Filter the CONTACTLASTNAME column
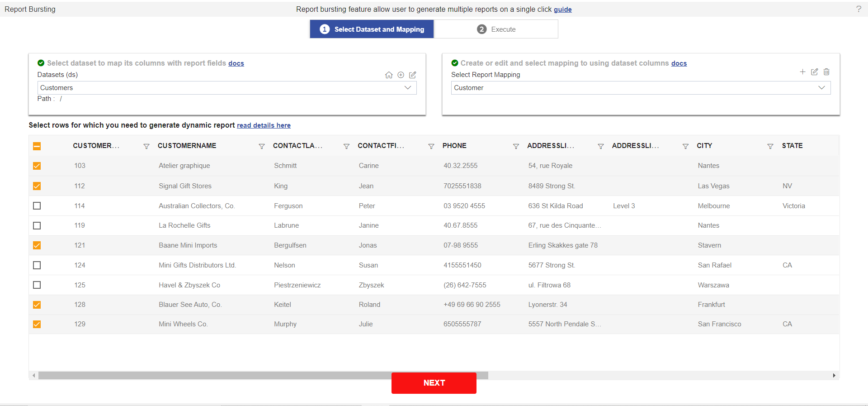The image size is (868, 406). (346, 146)
